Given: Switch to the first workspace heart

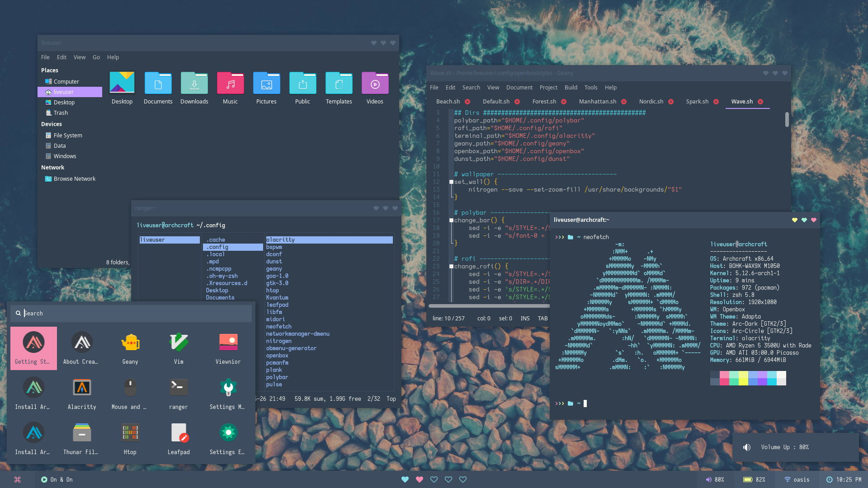Looking at the screenshot, I should tap(405, 479).
